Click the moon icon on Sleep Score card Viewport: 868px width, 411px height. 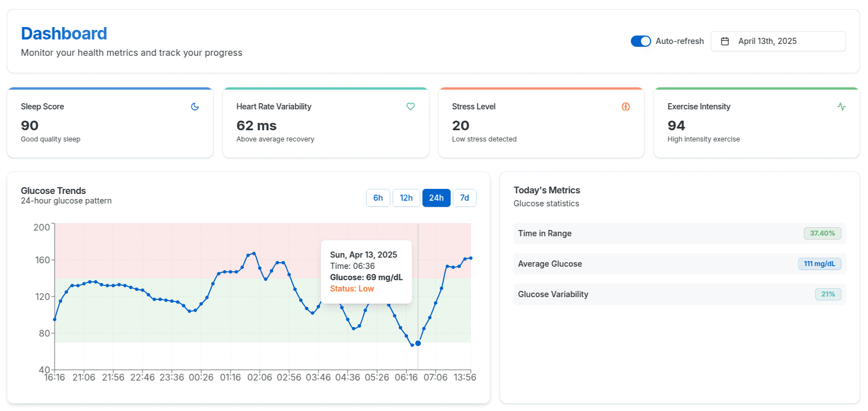tap(195, 107)
